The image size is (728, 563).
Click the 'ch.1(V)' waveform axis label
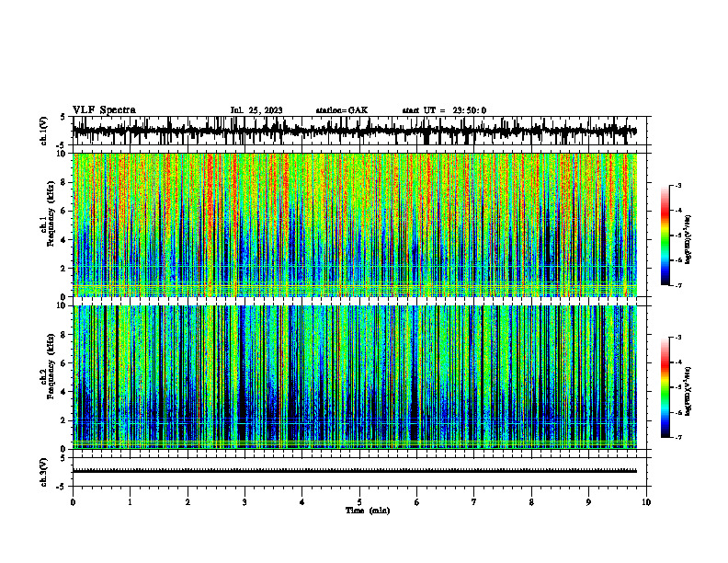point(44,131)
